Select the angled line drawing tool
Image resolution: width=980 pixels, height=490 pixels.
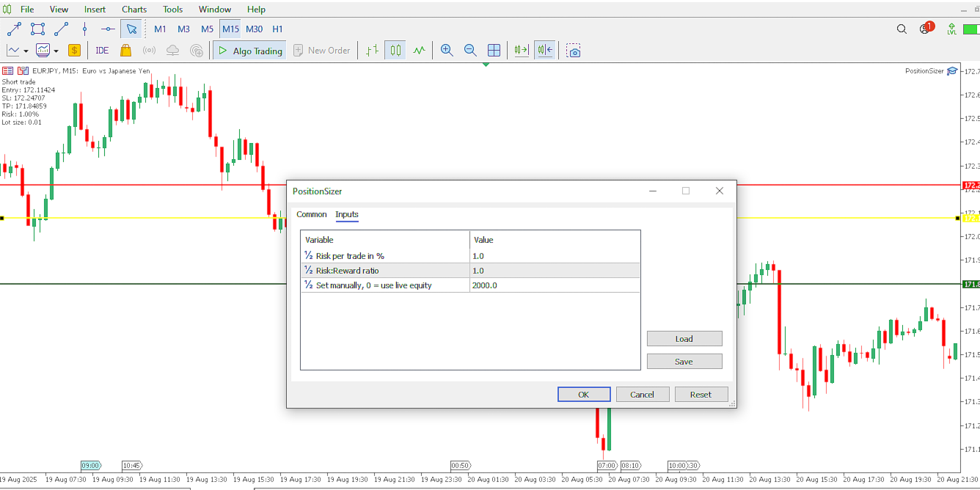coord(62,29)
